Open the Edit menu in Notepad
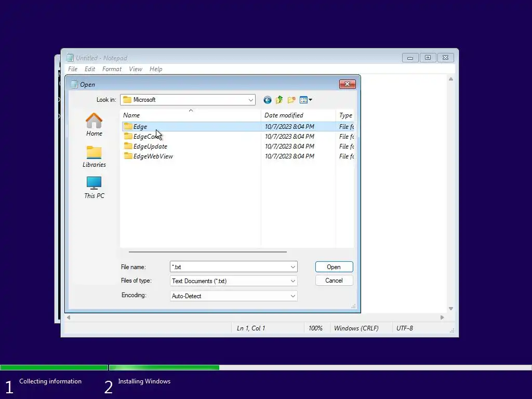532x399 pixels. pos(89,69)
